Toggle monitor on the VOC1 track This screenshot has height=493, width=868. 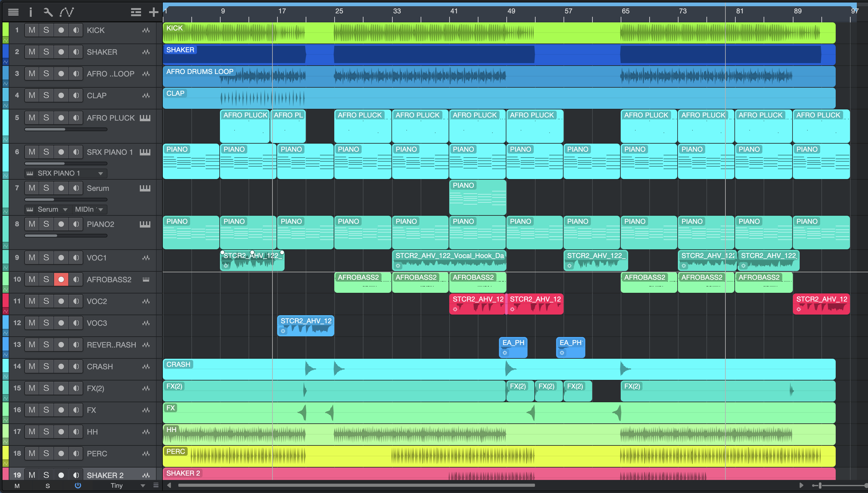pyautogui.click(x=76, y=258)
